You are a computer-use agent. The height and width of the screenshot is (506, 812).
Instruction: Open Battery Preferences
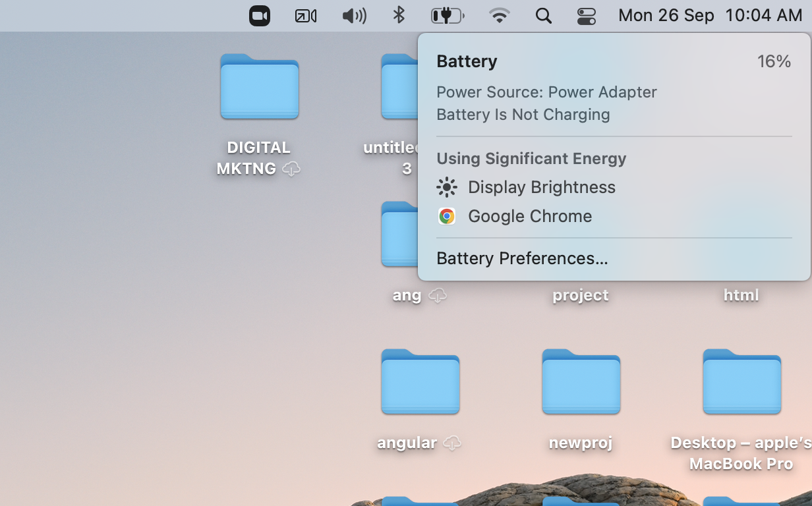click(522, 258)
